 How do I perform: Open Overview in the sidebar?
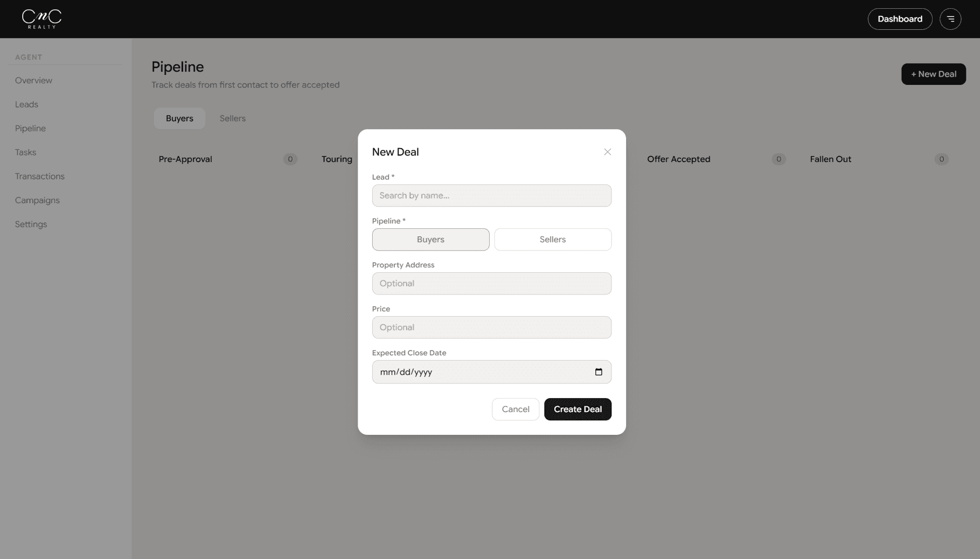tap(33, 80)
